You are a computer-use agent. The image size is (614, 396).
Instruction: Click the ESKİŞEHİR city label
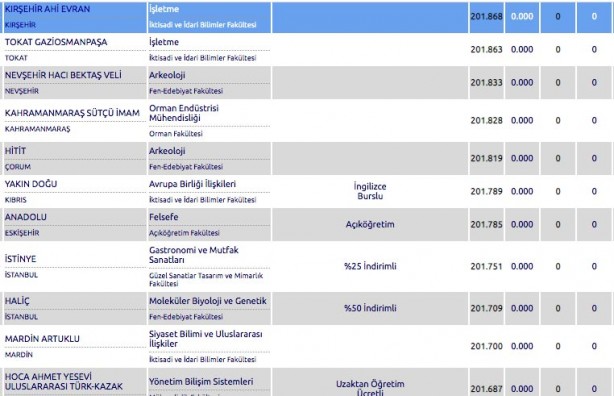coord(22,233)
